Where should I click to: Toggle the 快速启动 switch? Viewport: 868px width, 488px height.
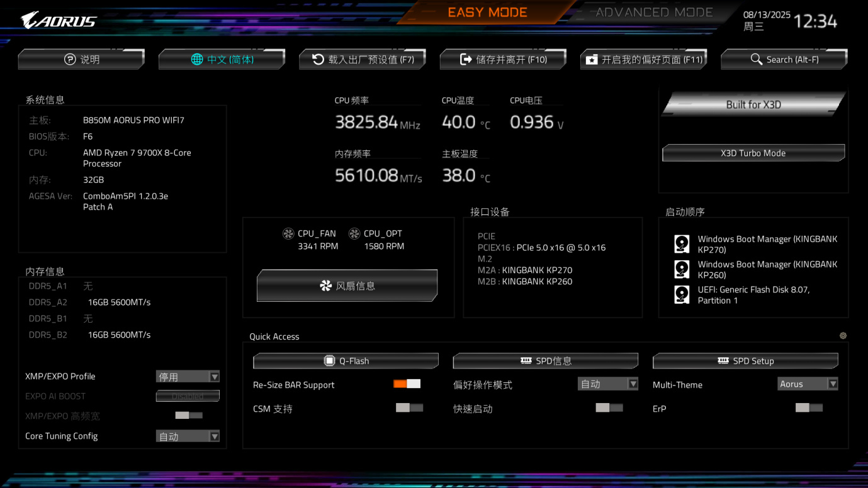[609, 408]
